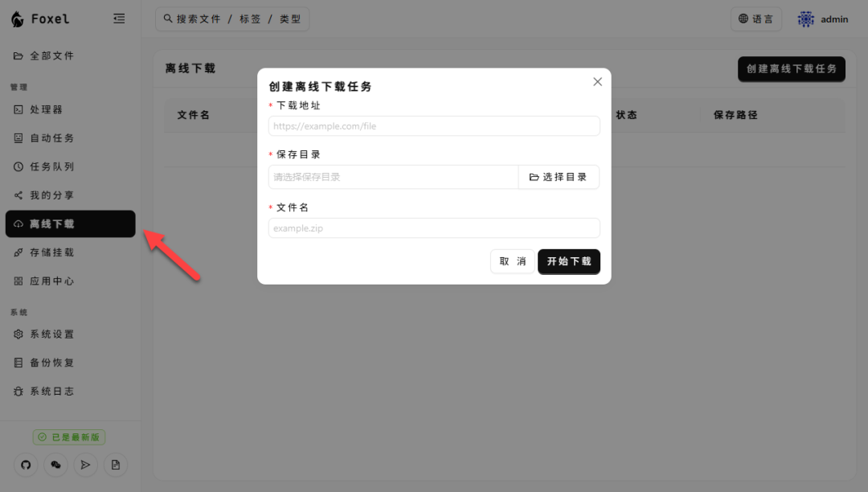Click the documentation file icon
Image resolution: width=868 pixels, height=492 pixels.
pos(115,465)
